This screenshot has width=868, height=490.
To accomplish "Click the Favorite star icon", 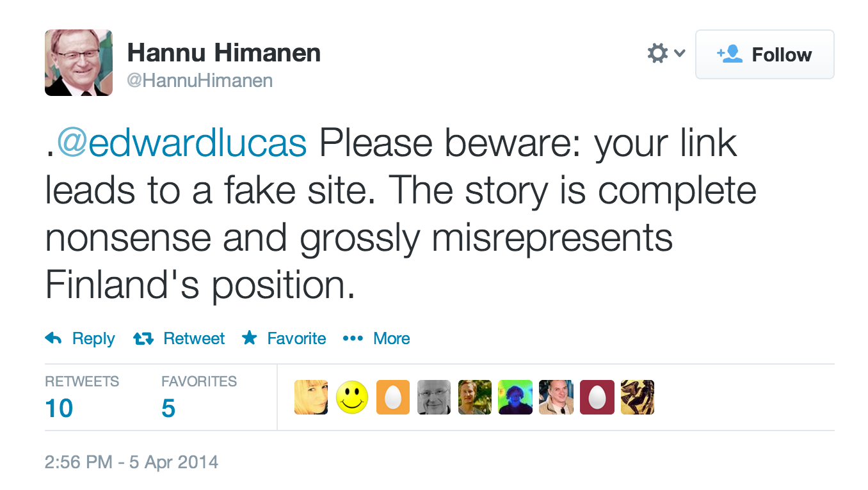I will [249, 338].
